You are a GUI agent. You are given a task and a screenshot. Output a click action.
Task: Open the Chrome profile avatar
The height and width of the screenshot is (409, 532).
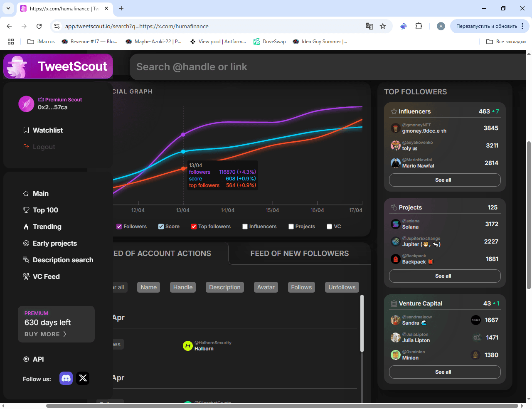pyautogui.click(x=441, y=26)
